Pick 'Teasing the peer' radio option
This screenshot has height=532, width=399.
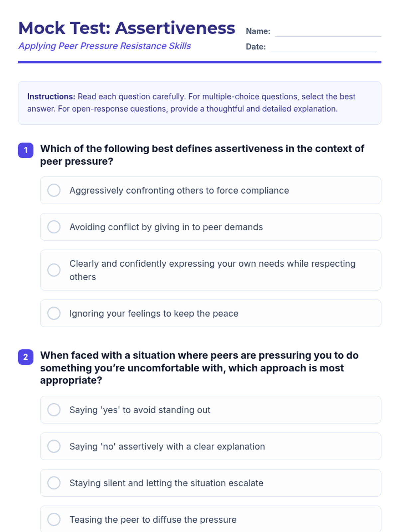tap(54, 519)
